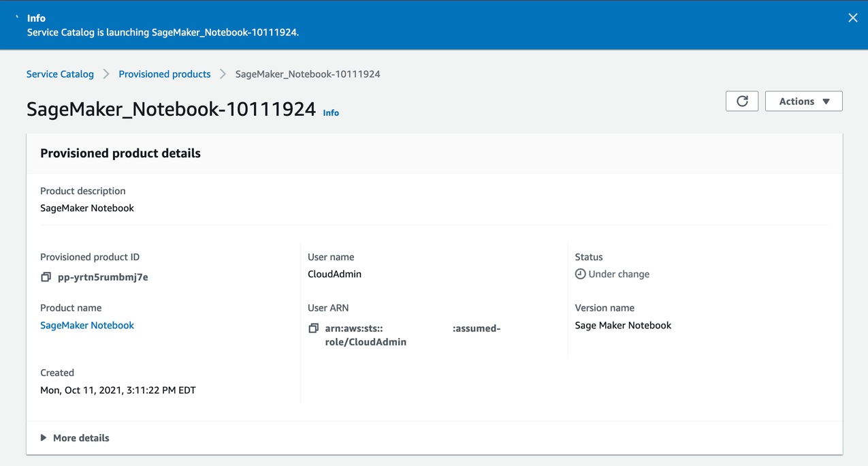The image size is (868, 466).
Task: Select the pp-yrtn5rumbmj7e ID text
Action: (103, 277)
